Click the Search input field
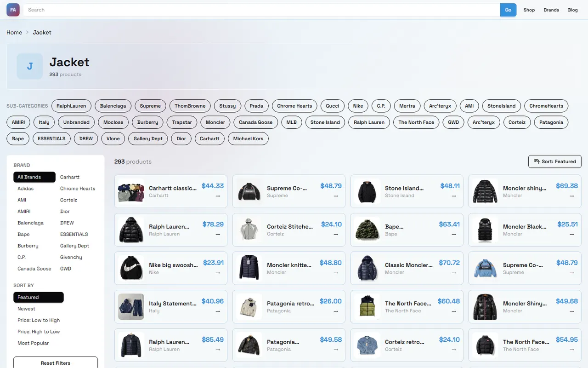 [262, 10]
